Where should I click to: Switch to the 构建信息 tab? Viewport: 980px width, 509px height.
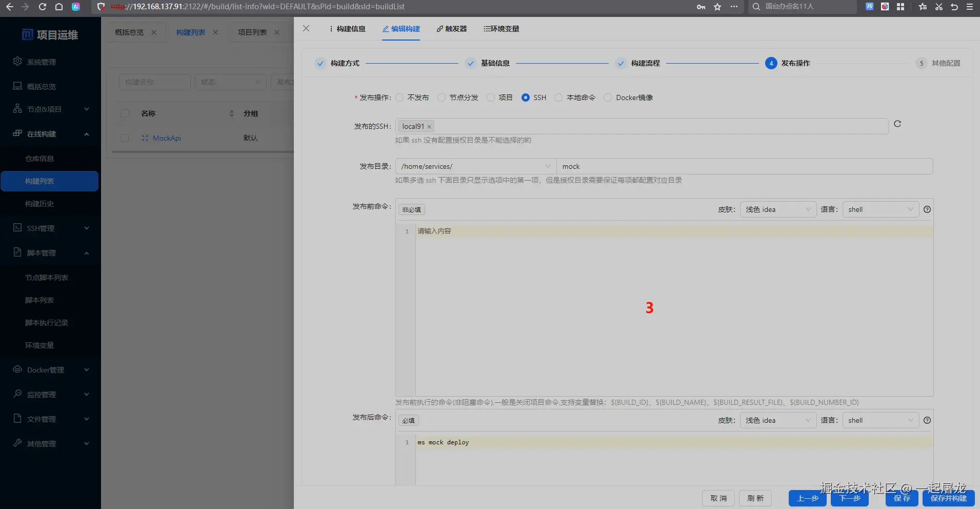[348, 29]
